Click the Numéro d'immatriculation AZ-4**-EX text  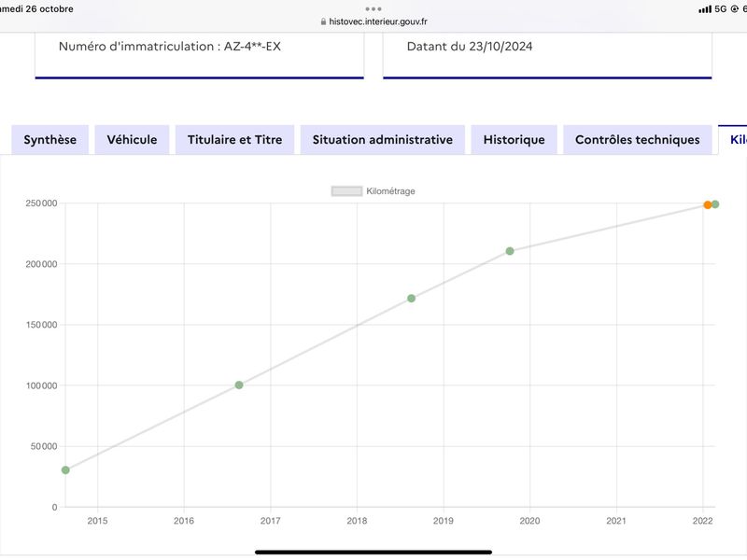(170, 46)
